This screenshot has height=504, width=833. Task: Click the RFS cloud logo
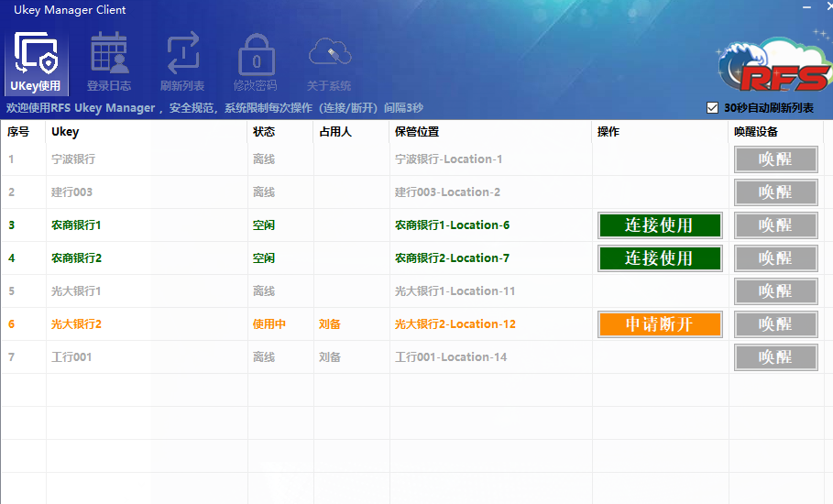coord(775,65)
